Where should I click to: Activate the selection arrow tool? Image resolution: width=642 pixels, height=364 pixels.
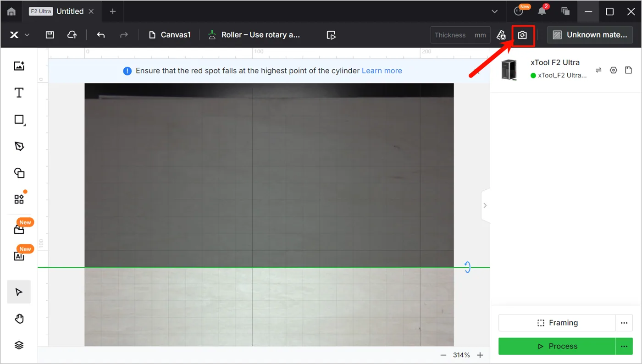(x=19, y=292)
